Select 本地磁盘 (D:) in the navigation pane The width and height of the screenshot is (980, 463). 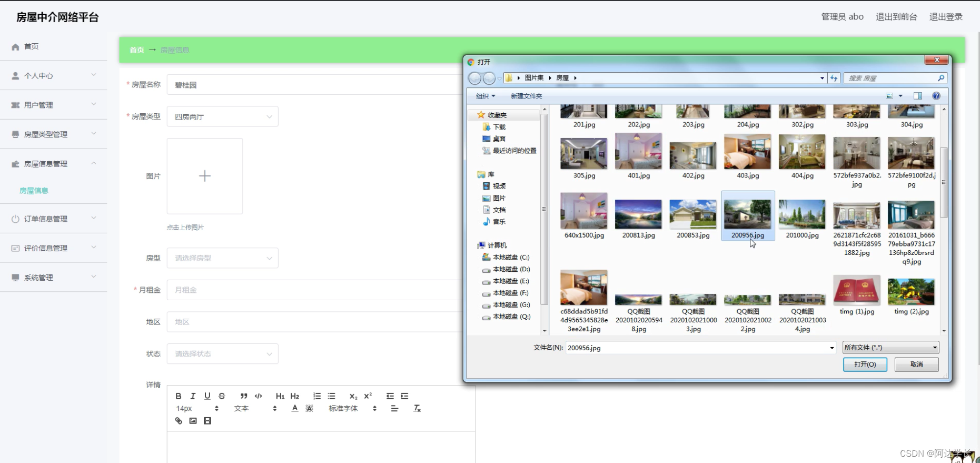pyautogui.click(x=506, y=269)
